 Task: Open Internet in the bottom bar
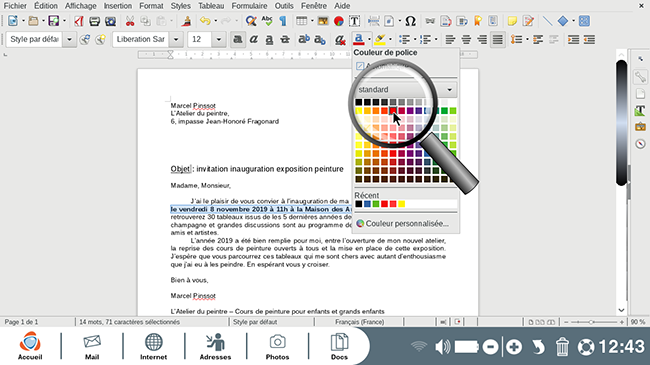153,346
